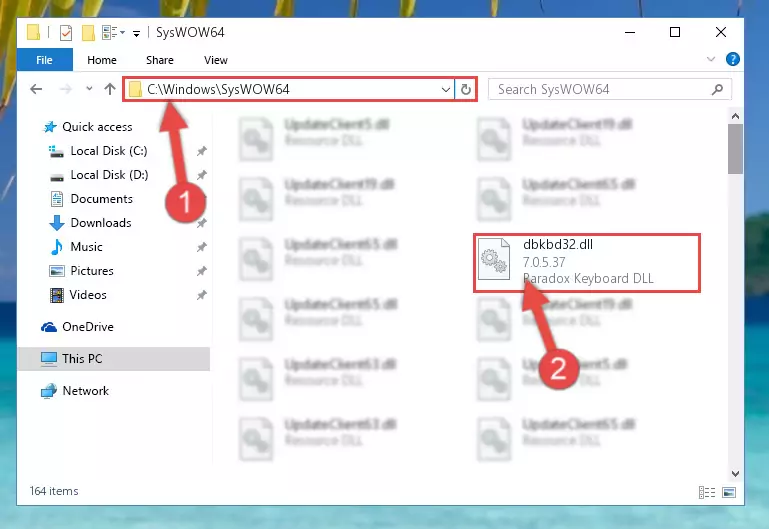This screenshot has height=529, width=769.
Task: Switch to large icons view in status bar
Action: tap(729, 492)
